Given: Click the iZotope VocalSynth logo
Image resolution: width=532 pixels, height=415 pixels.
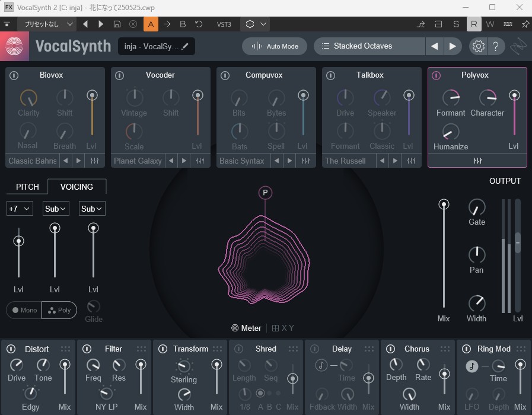Looking at the screenshot, I should click(14, 46).
